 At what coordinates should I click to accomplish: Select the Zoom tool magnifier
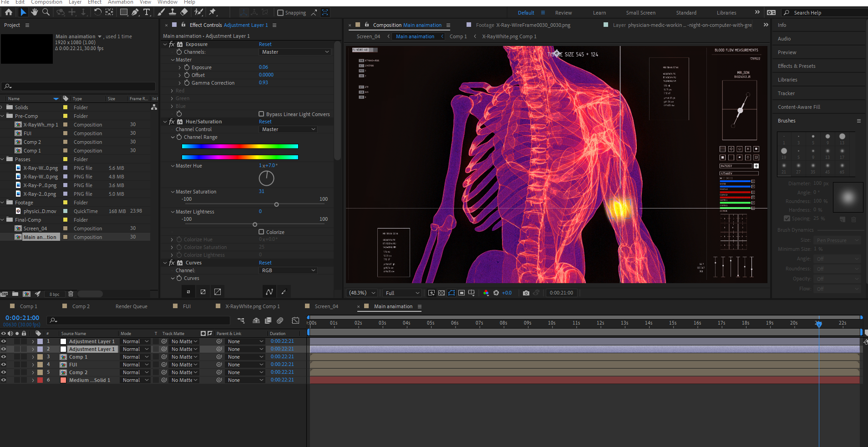[x=46, y=12]
